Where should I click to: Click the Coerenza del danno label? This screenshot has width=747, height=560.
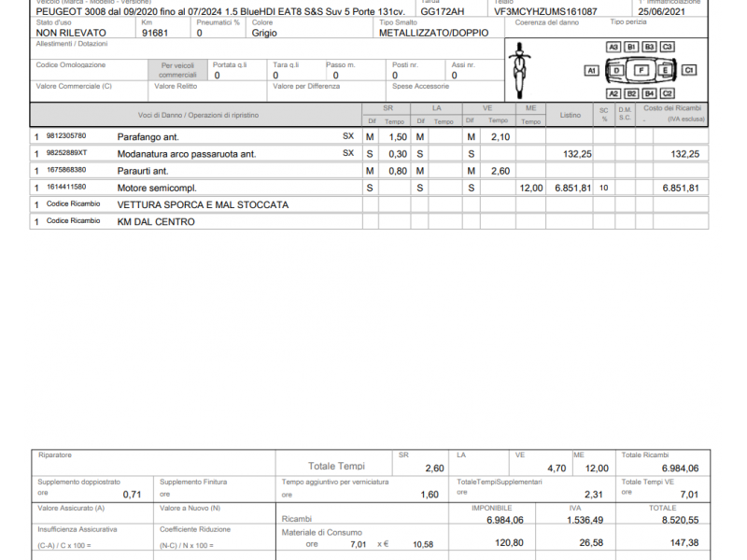(x=547, y=22)
